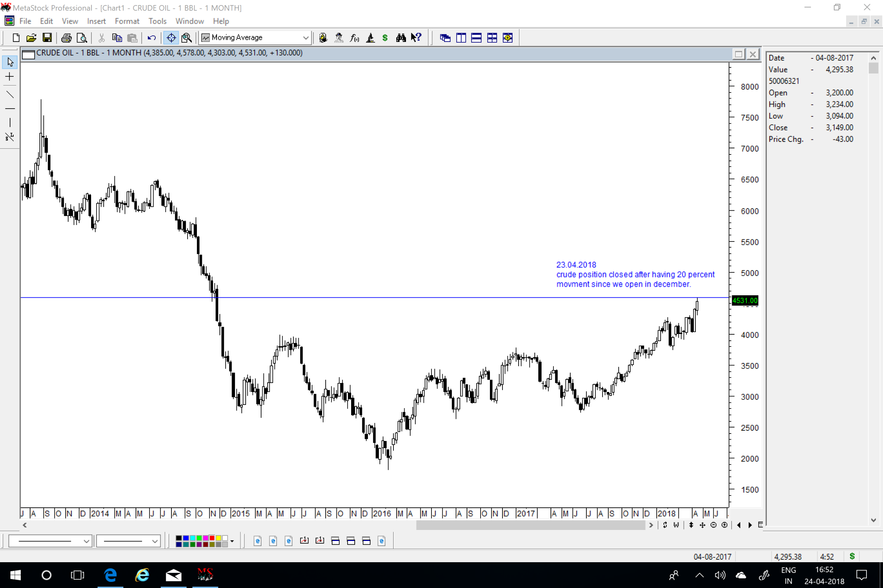This screenshot has height=588, width=883.
Task: Select the vertical line drawing tool
Action: (10, 122)
